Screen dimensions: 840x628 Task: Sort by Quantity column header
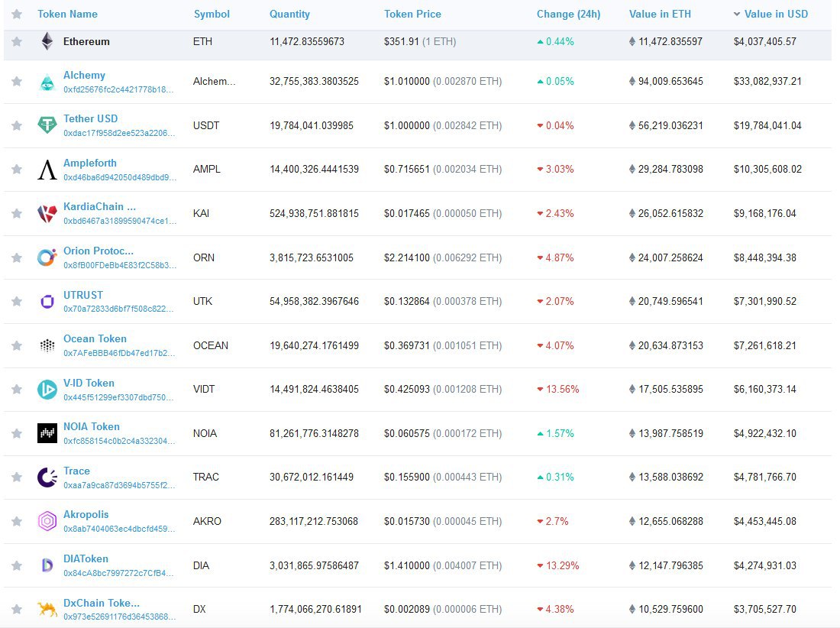pos(290,14)
